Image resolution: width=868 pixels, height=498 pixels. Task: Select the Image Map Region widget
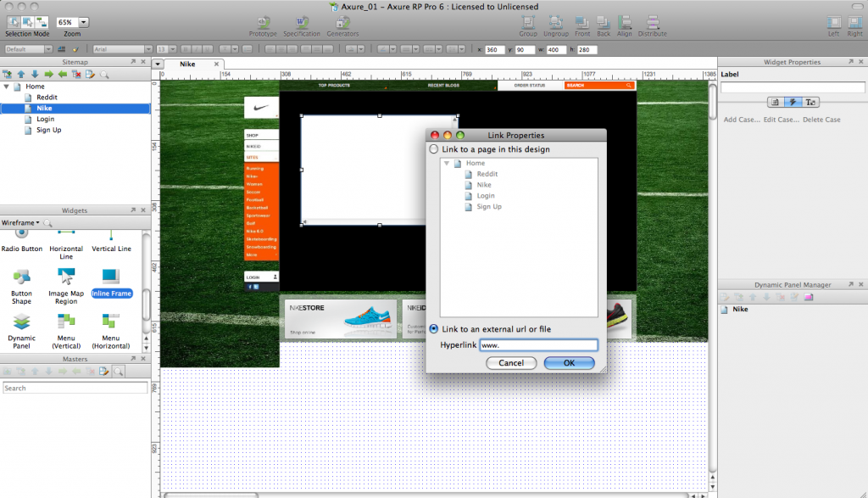(66, 287)
